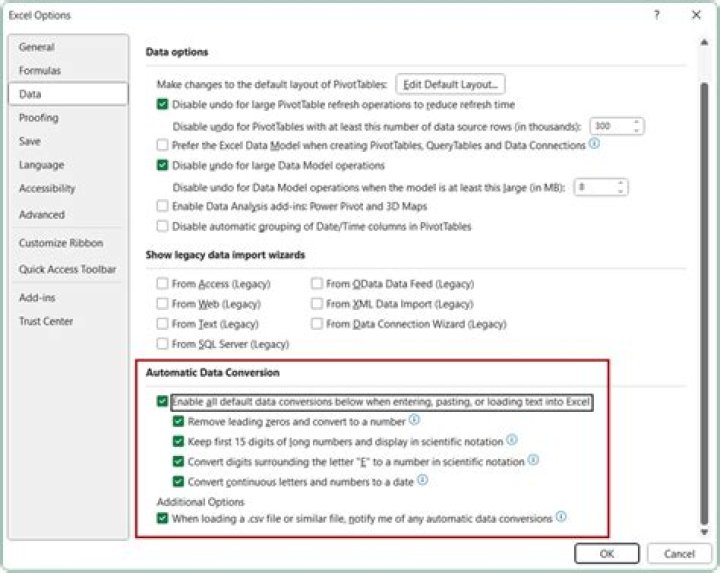Uncheck Keep first 15 digits of long numbers
This screenshot has height=573, width=720.
(178, 442)
